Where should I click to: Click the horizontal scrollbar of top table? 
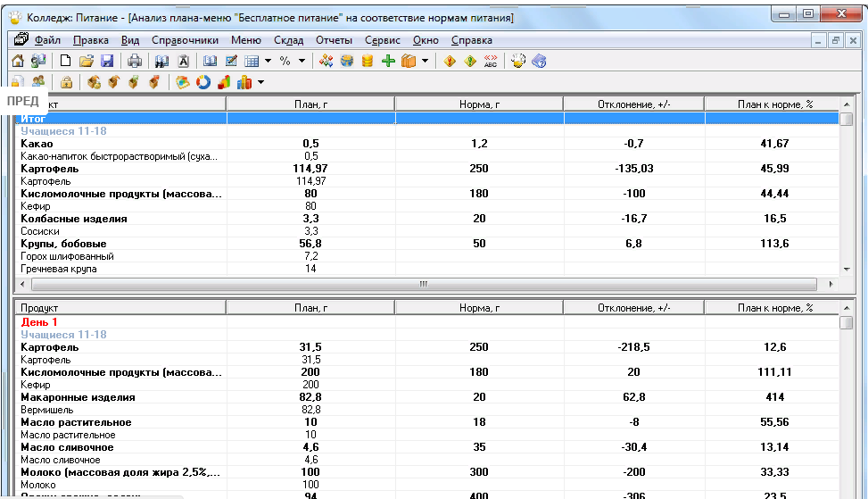(x=424, y=284)
